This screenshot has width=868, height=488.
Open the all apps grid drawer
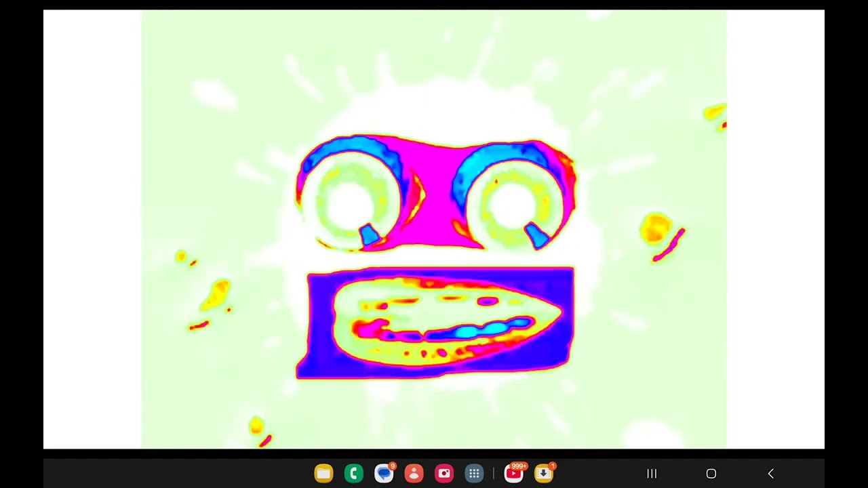pos(474,474)
